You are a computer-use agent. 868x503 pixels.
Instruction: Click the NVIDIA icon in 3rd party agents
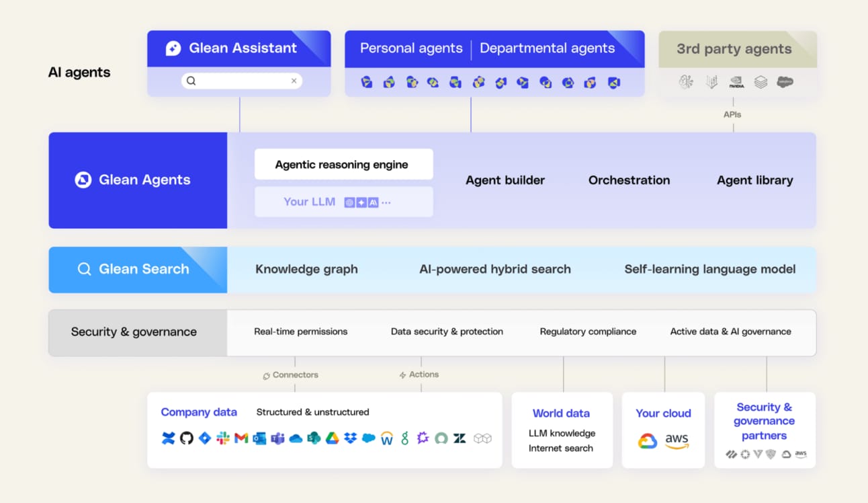pos(736,82)
